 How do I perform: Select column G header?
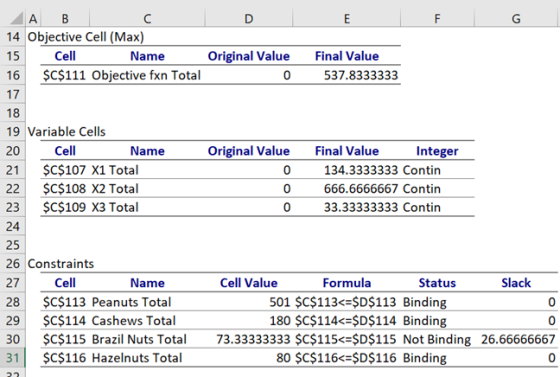pos(516,18)
